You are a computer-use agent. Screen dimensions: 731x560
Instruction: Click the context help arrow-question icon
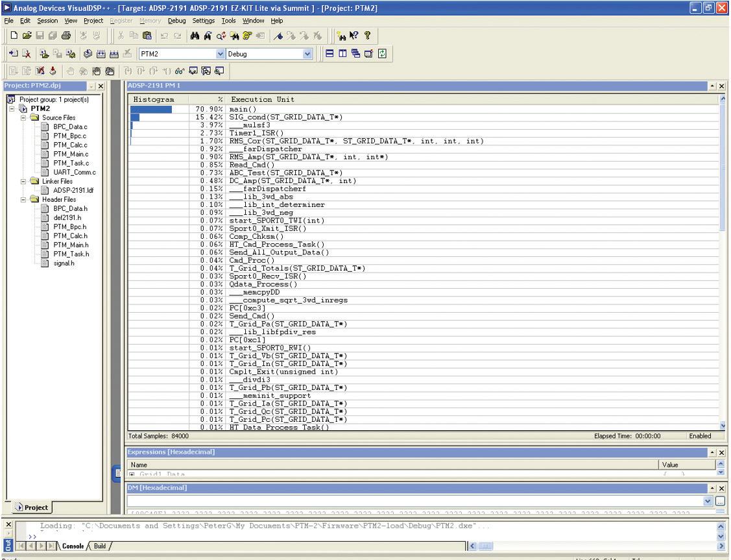pyautogui.click(x=354, y=36)
